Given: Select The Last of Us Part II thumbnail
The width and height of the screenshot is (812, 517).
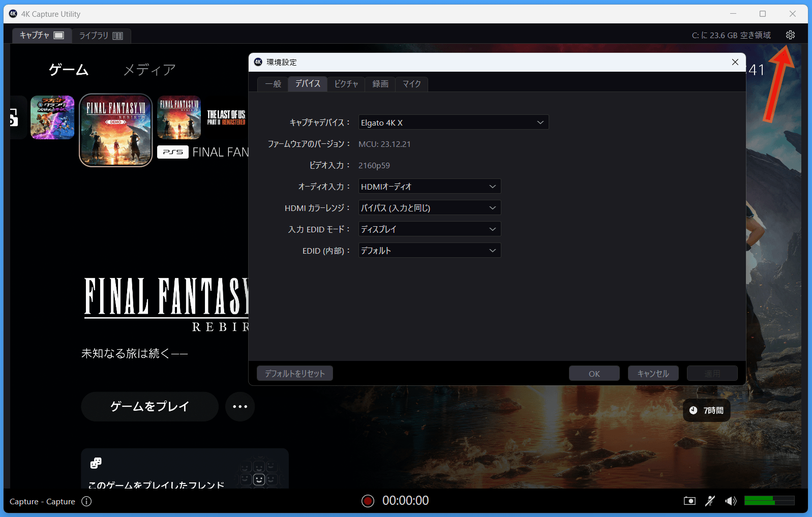Looking at the screenshot, I should click(x=226, y=117).
